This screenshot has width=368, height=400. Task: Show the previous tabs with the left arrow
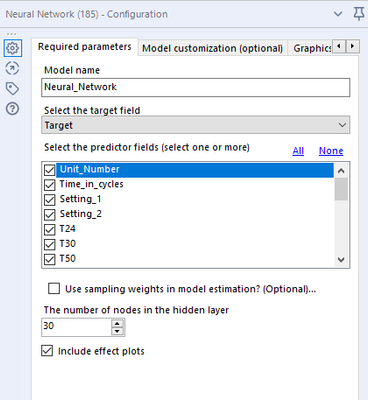[x=339, y=46]
